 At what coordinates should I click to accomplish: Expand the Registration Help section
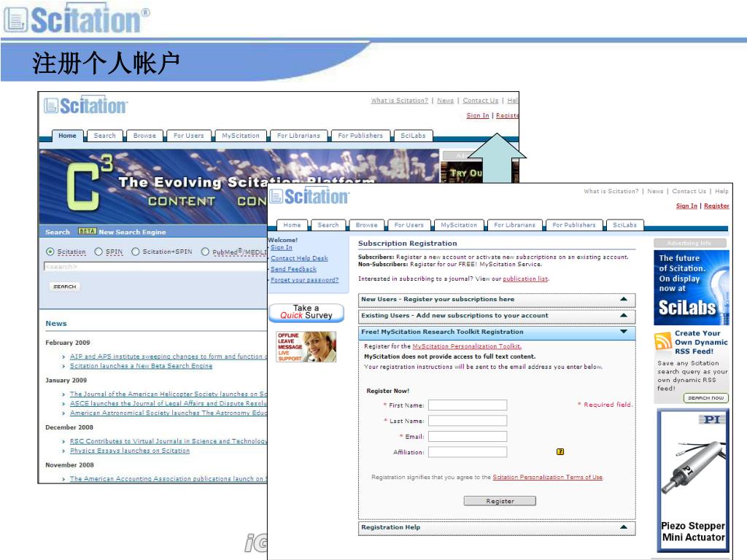[x=496, y=528]
